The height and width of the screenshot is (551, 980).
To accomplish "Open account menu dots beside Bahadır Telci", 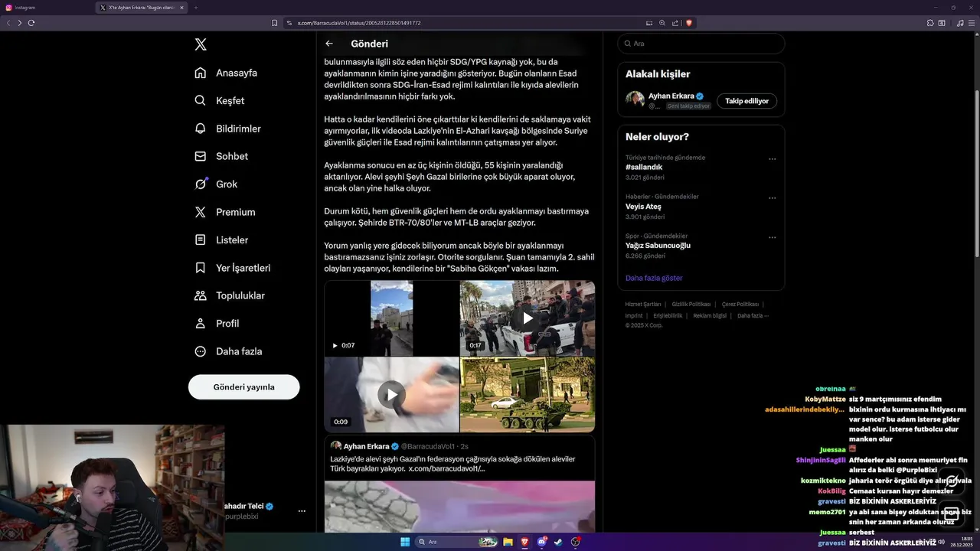I will point(302,511).
